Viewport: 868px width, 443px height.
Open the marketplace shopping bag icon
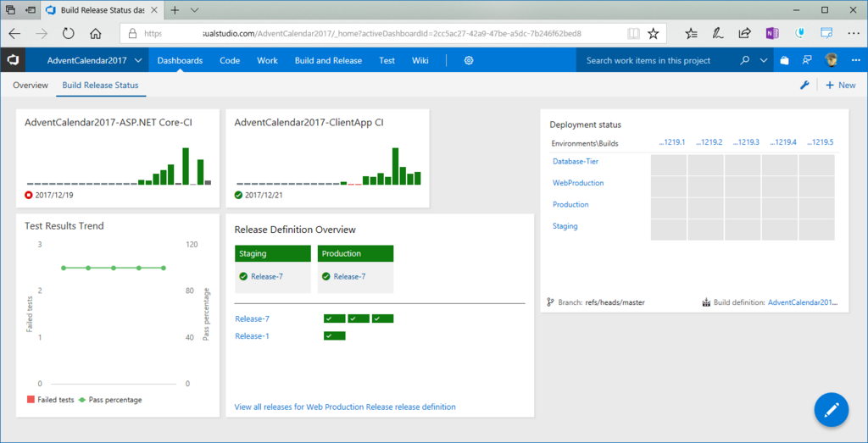tap(784, 61)
